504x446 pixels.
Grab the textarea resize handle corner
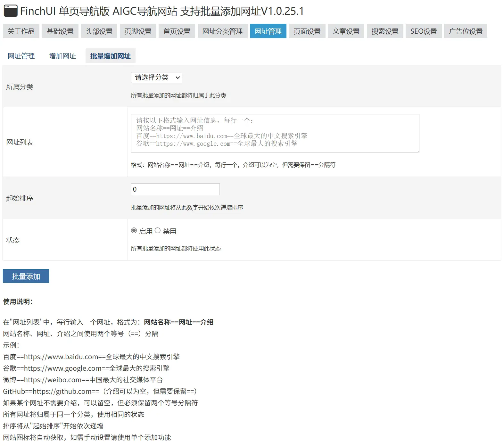(x=417, y=151)
